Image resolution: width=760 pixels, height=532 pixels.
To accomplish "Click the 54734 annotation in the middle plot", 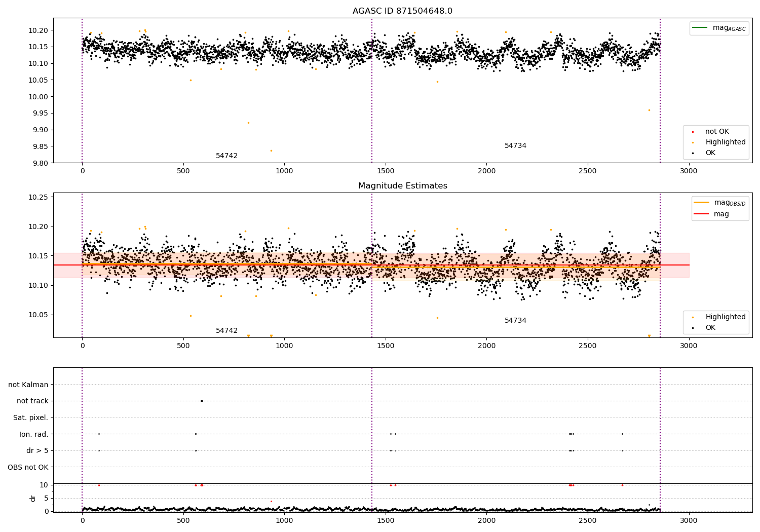I will click(515, 321).
